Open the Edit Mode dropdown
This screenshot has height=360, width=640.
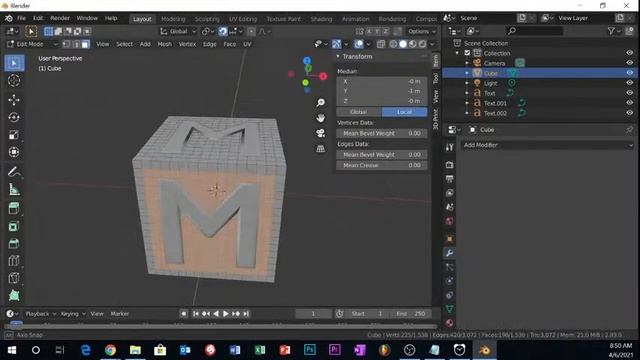[32, 44]
